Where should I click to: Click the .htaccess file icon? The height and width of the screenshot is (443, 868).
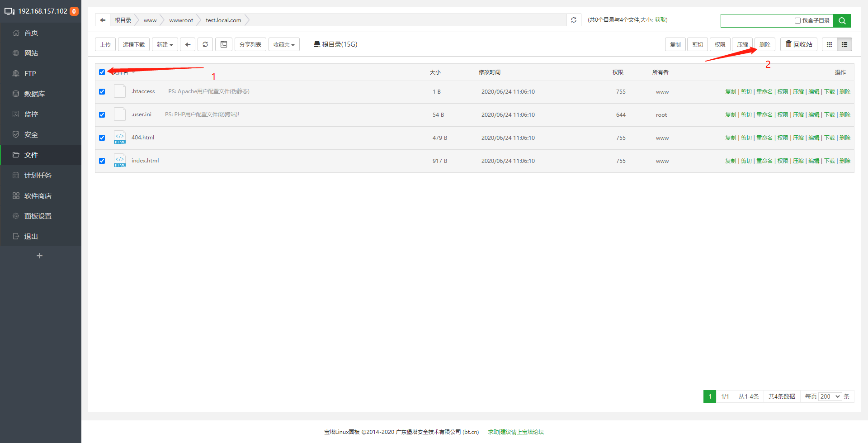[120, 91]
